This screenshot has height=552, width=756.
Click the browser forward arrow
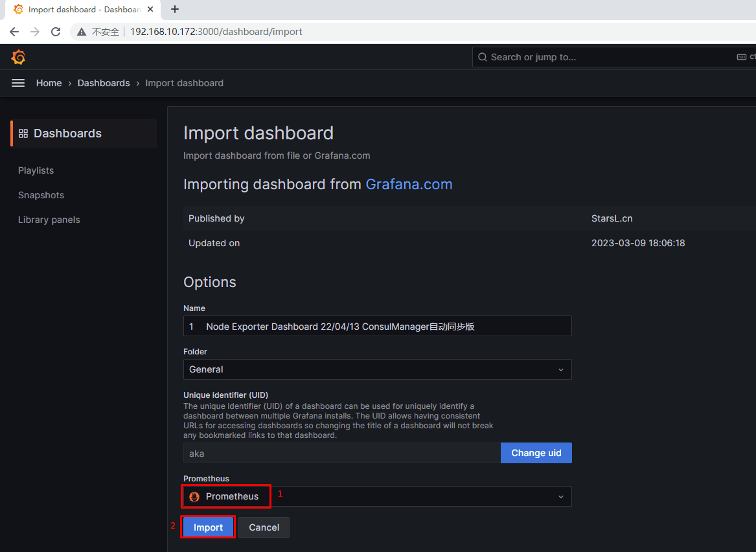tap(35, 32)
